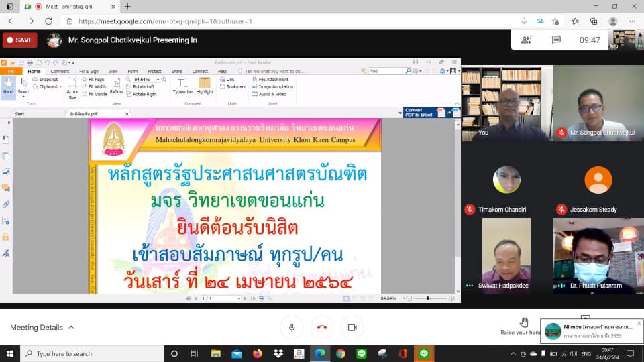
Task: Apply Fit Width view
Action: pos(94,87)
